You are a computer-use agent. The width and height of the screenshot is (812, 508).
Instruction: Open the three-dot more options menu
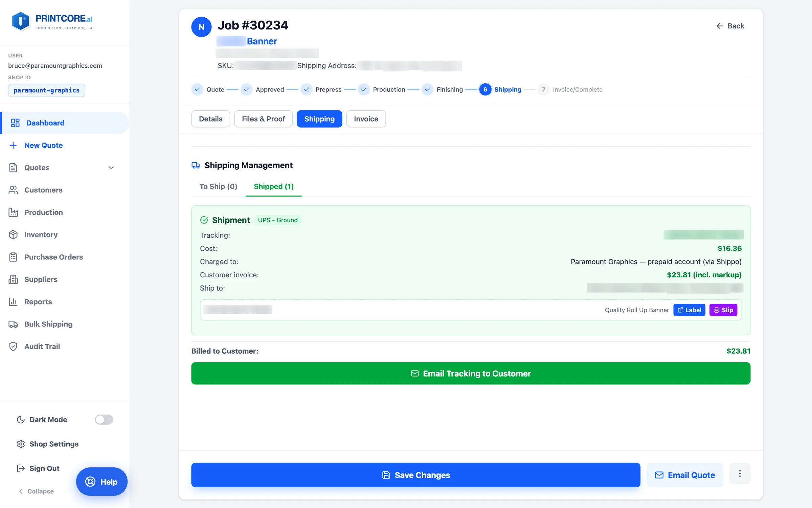[x=740, y=474]
